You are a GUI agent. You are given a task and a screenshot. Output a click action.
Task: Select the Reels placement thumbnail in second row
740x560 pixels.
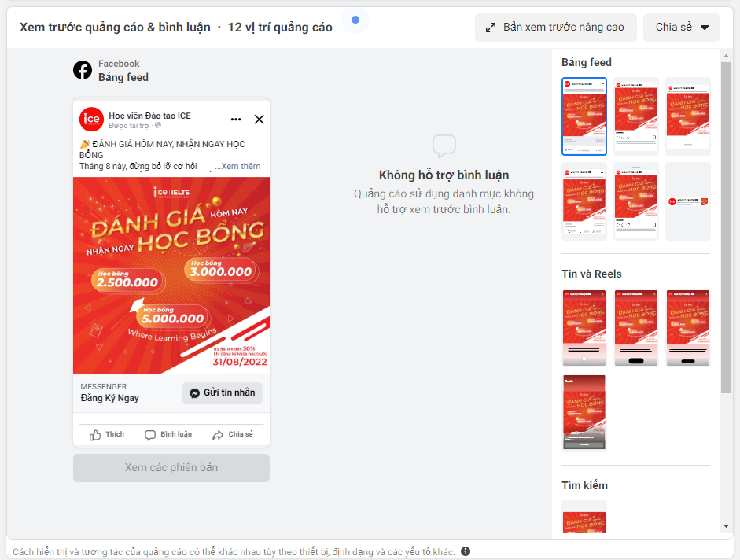click(x=584, y=412)
